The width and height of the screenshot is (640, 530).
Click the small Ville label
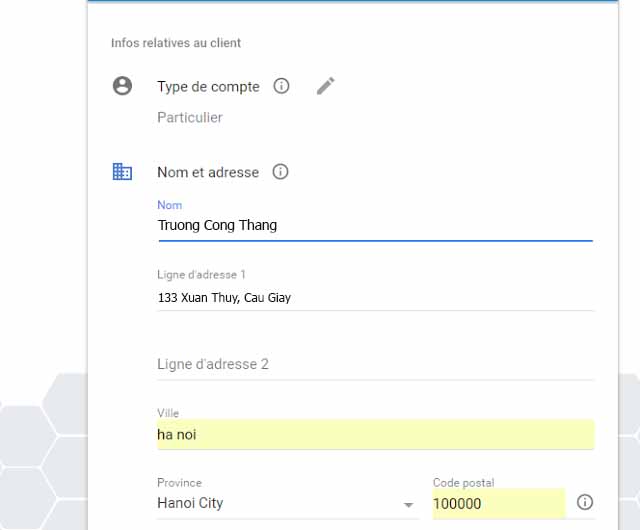click(168, 413)
